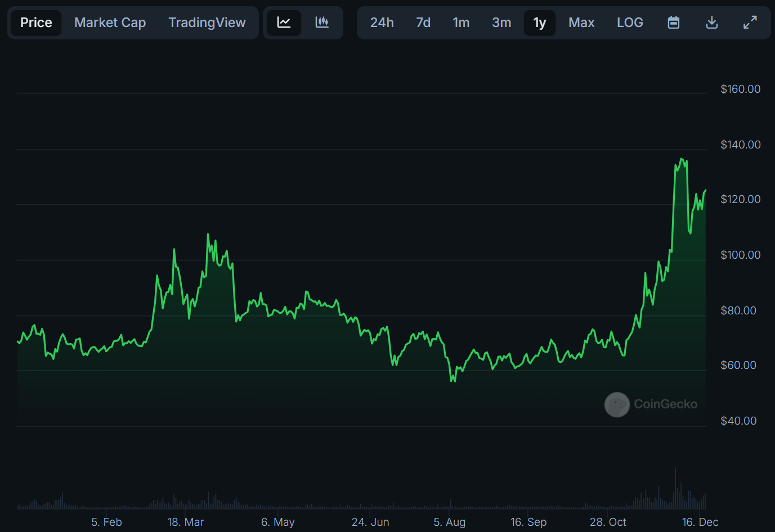Click the $160.00 axis label
The image size is (775, 532).
coord(740,89)
